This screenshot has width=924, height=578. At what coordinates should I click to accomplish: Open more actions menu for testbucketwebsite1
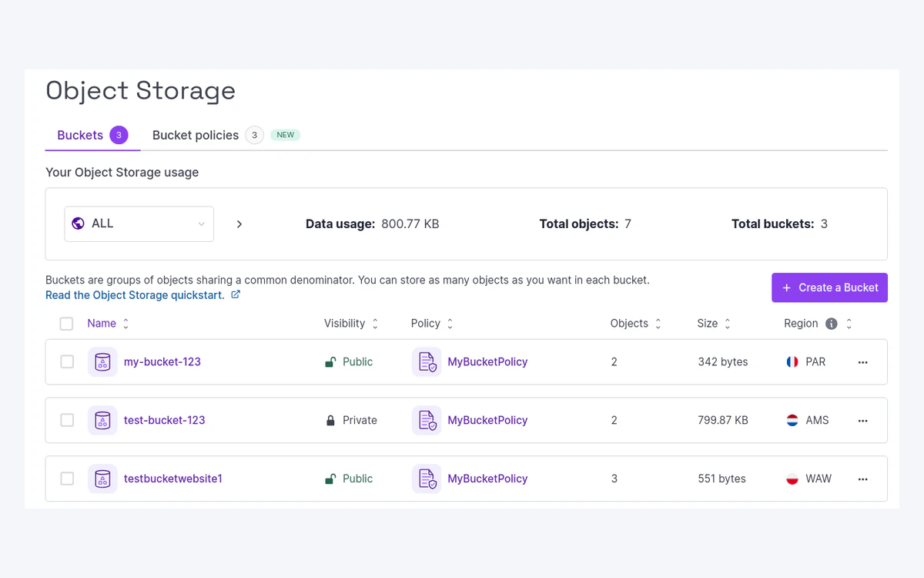(862, 479)
